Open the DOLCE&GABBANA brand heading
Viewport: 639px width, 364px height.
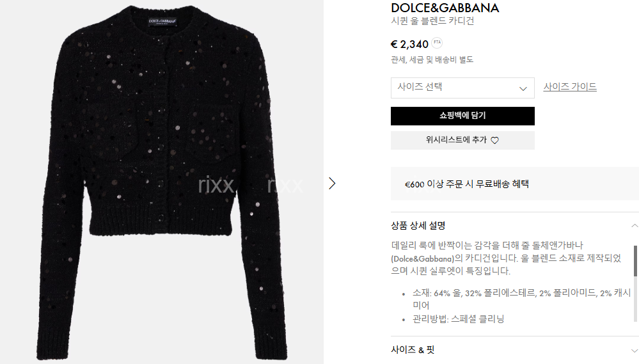pyautogui.click(x=445, y=8)
